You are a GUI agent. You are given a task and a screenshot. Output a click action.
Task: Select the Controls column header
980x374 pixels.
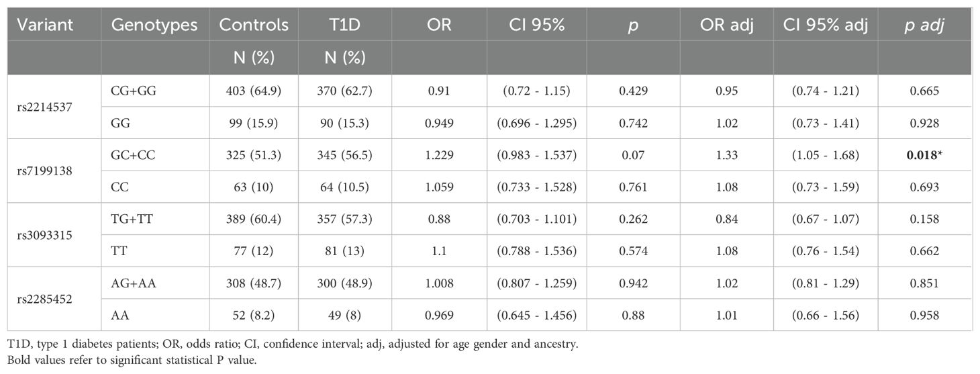click(x=254, y=25)
